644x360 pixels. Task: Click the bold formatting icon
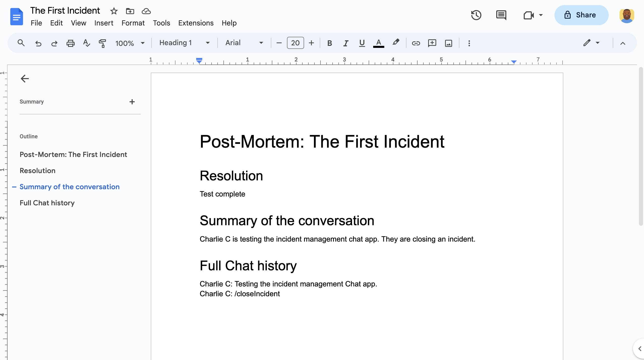[x=329, y=43]
